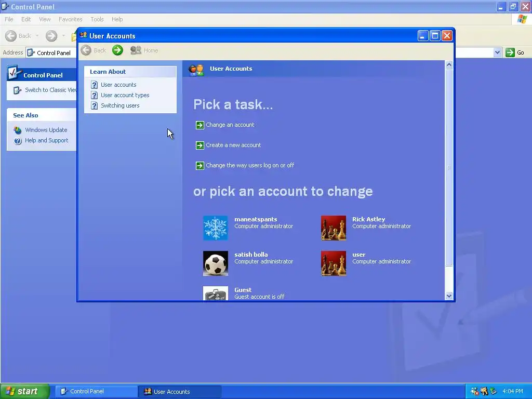
Task: Open the Favorites menu
Action: (70, 19)
